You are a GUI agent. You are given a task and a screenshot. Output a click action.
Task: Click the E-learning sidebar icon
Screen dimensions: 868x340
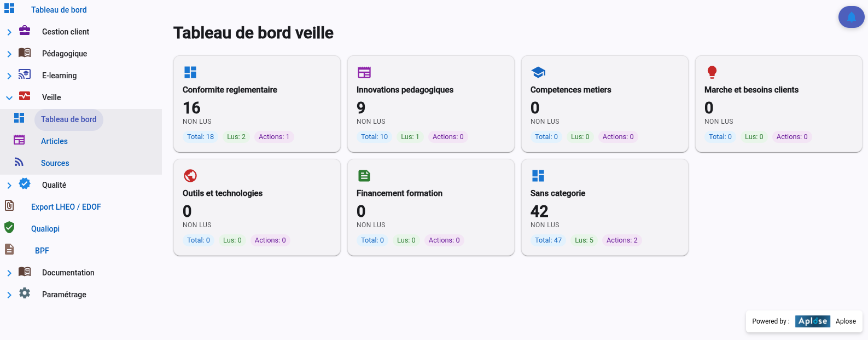(x=25, y=74)
